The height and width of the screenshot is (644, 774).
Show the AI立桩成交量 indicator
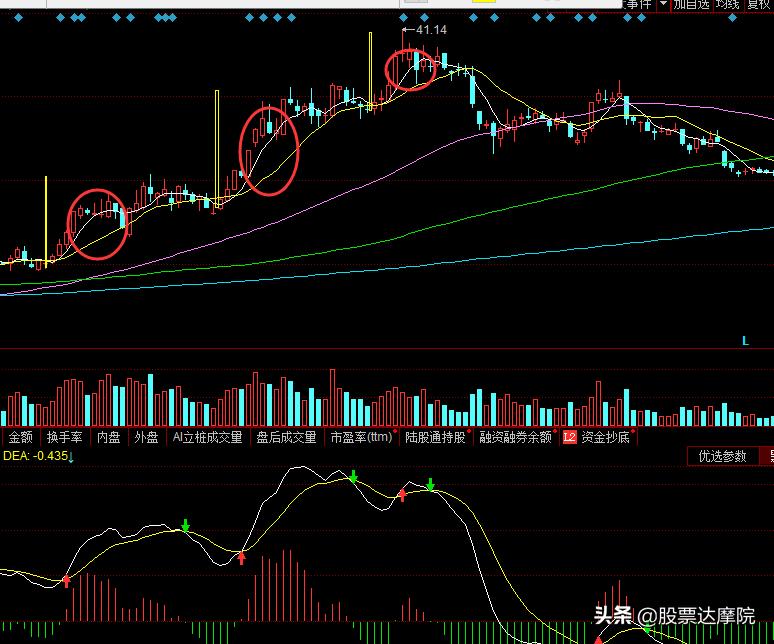pos(207,437)
